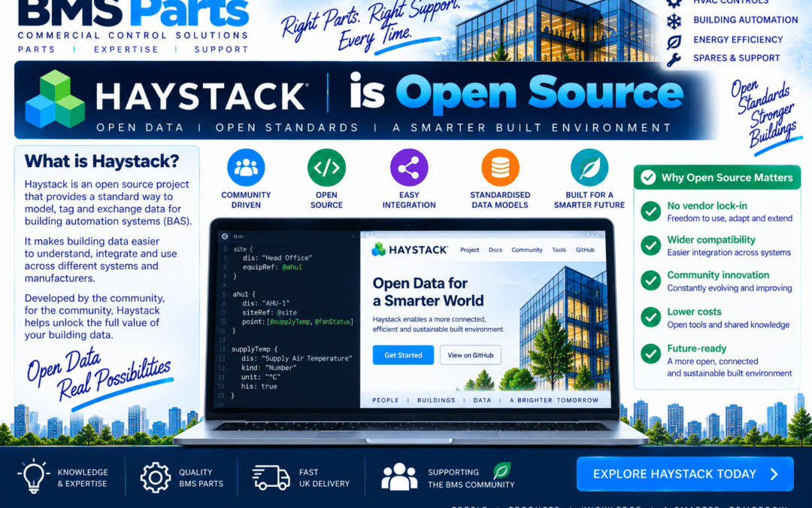The height and width of the screenshot is (508, 812).
Task: Click the Built For A Smarter Future leaf icon
Action: pyautogui.click(x=589, y=167)
